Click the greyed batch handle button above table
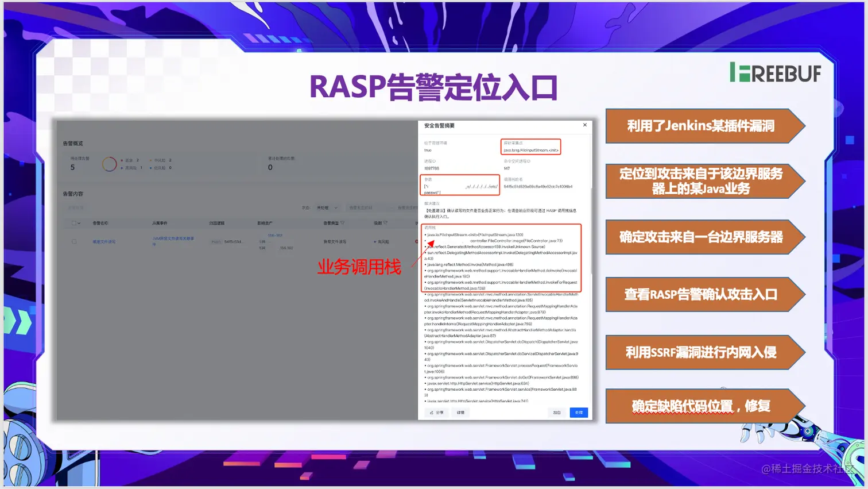 coord(76,207)
